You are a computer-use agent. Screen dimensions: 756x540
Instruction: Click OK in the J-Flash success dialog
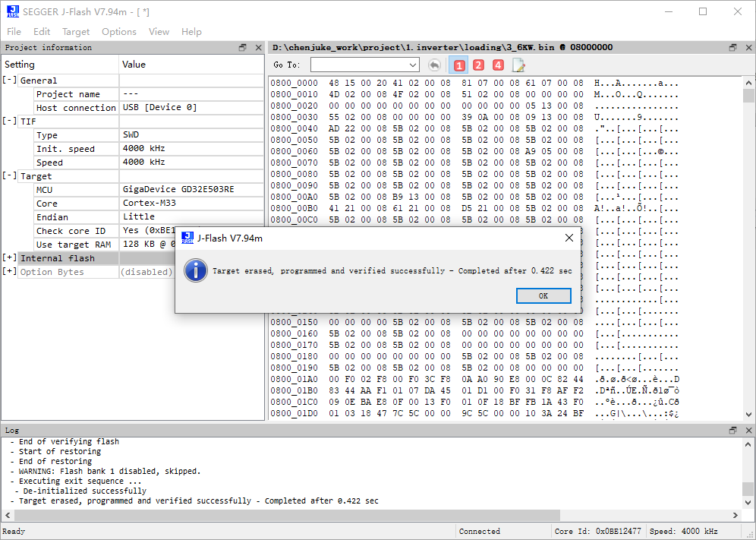543,295
